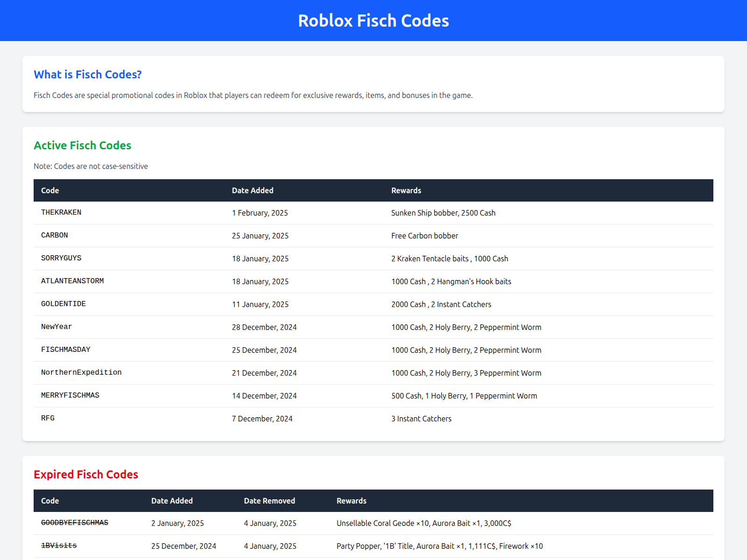Image resolution: width=747 pixels, height=560 pixels.
Task: Click the Expired Fisch Codes heading
Action: pos(86,475)
